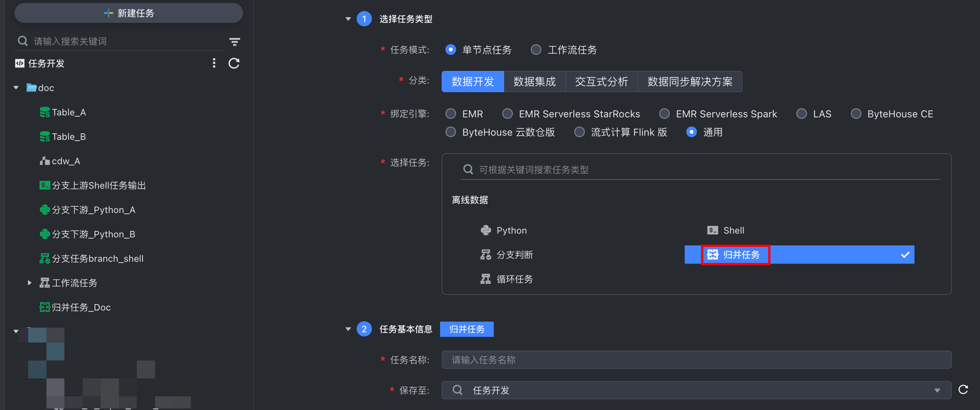The width and height of the screenshot is (980, 410).
Task: Click the Table_A tree item icon
Action: pos(45,112)
